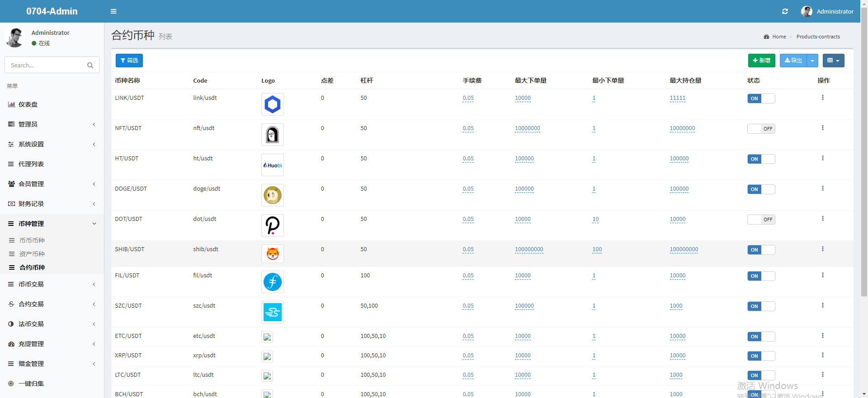
Task: Open actions menu for LTC/USDT row
Action: click(x=822, y=375)
